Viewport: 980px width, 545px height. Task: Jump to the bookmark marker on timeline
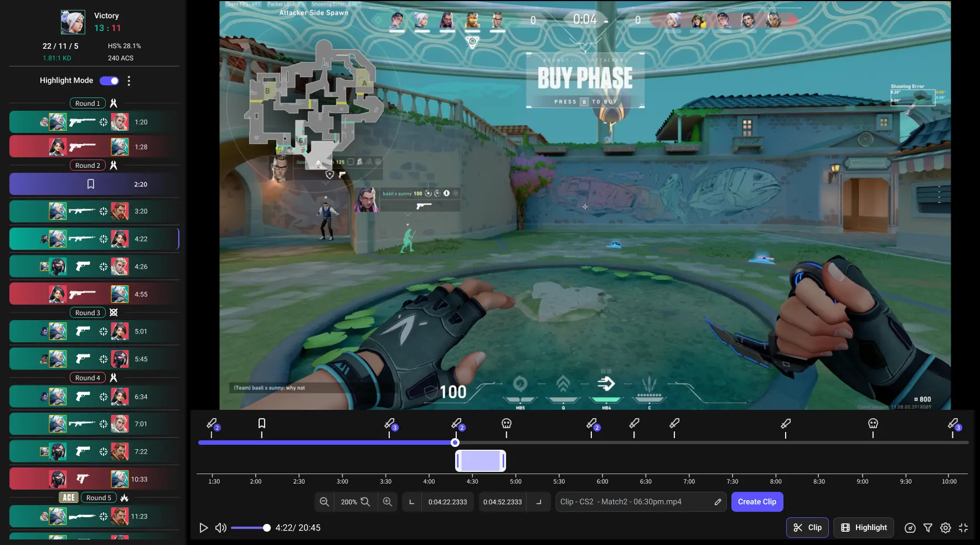(x=262, y=424)
